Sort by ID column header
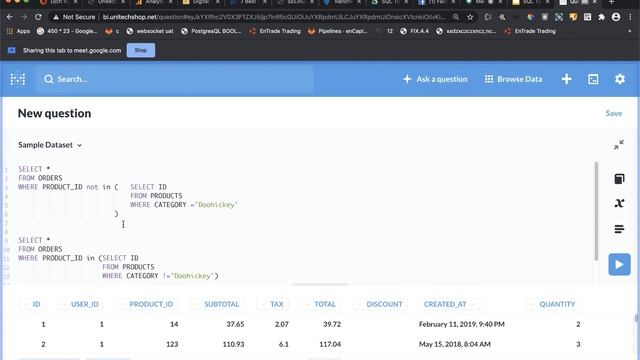The height and width of the screenshot is (360, 640). click(x=32, y=304)
